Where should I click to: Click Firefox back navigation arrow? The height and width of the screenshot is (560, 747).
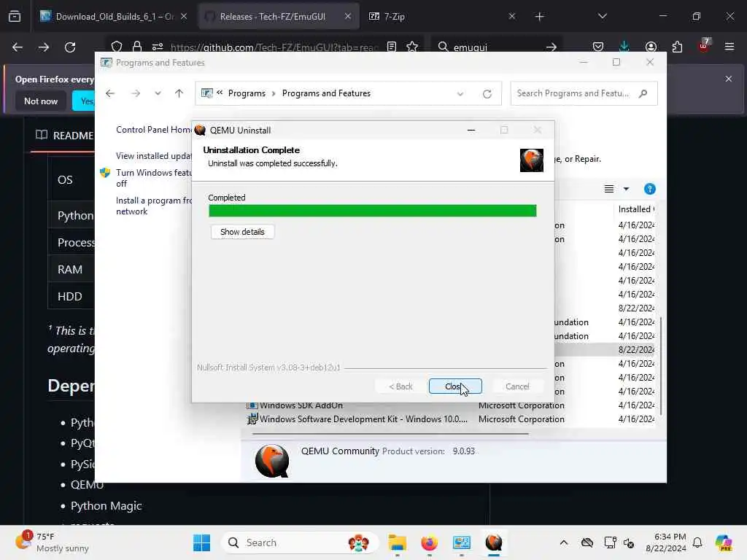pos(18,47)
